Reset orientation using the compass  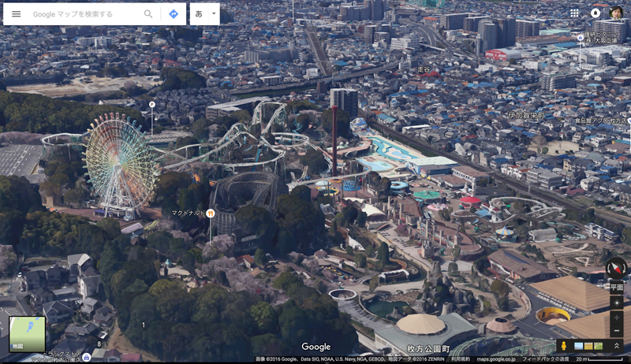616,269
